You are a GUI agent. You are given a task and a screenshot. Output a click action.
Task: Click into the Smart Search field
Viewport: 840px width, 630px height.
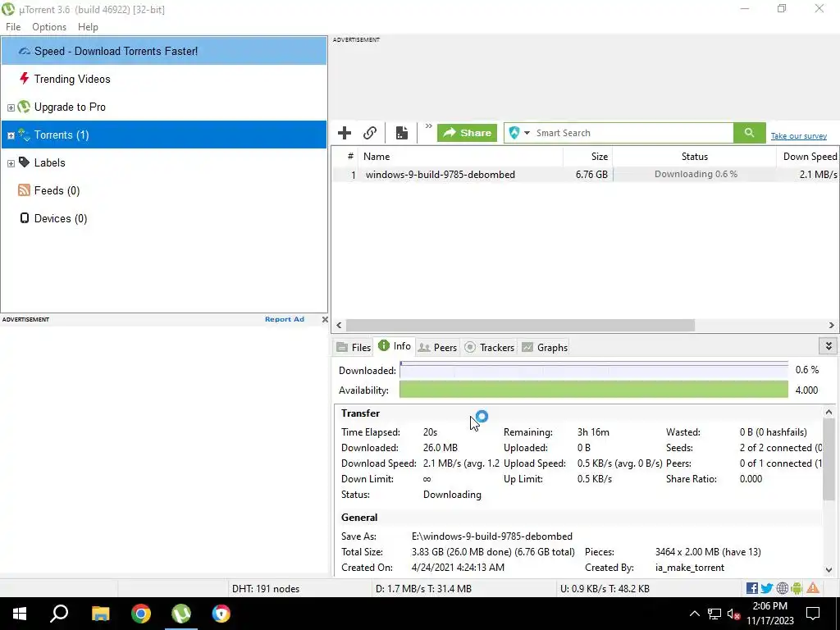click(x=632, y=133)
